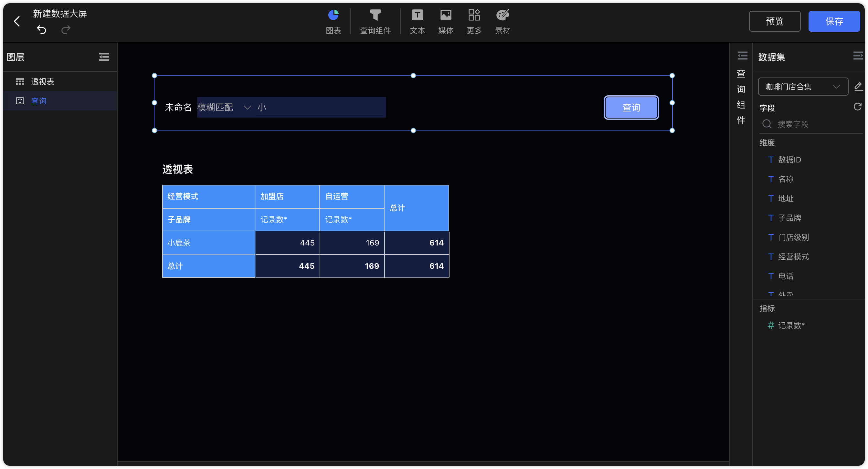
Task: Select the 地址 dimension field
Action: pos(786,199)
